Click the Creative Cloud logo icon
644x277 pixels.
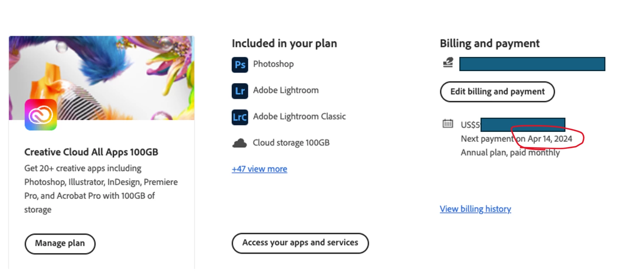point(41,115)
